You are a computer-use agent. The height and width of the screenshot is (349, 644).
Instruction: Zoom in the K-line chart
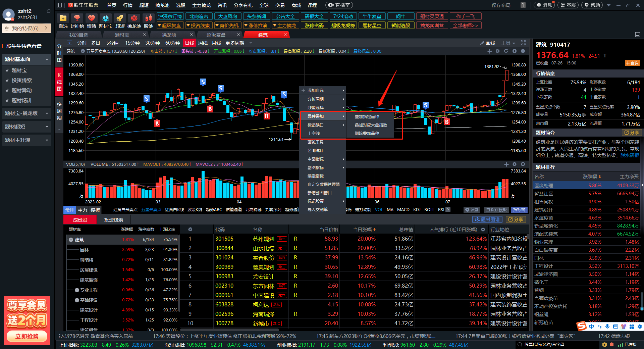tap(515, 51)
